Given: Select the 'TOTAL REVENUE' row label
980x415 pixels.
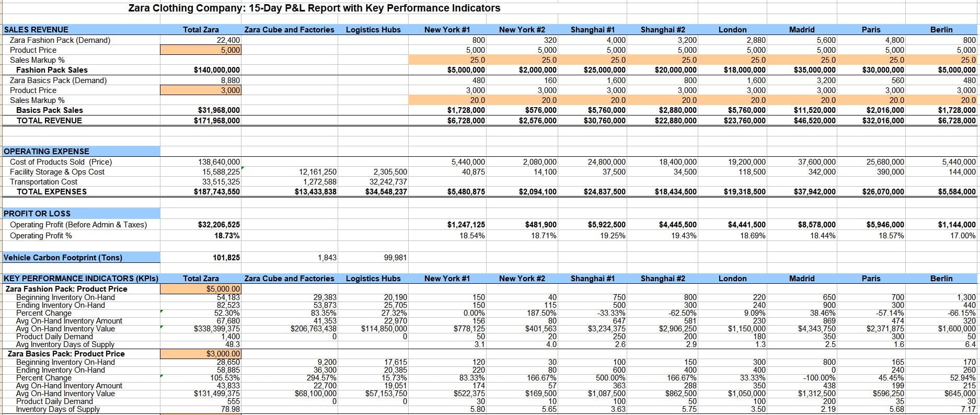Looking at the screenshot, I should (49, 121).
